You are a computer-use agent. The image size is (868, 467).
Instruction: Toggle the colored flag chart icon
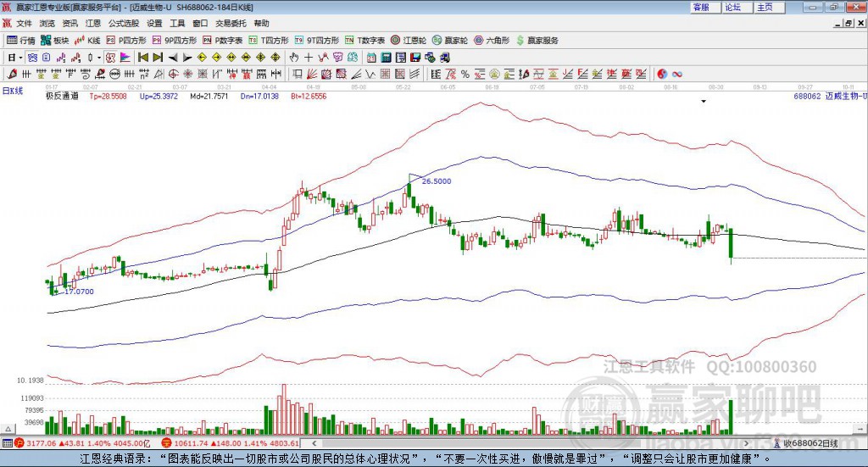(125, 58)
